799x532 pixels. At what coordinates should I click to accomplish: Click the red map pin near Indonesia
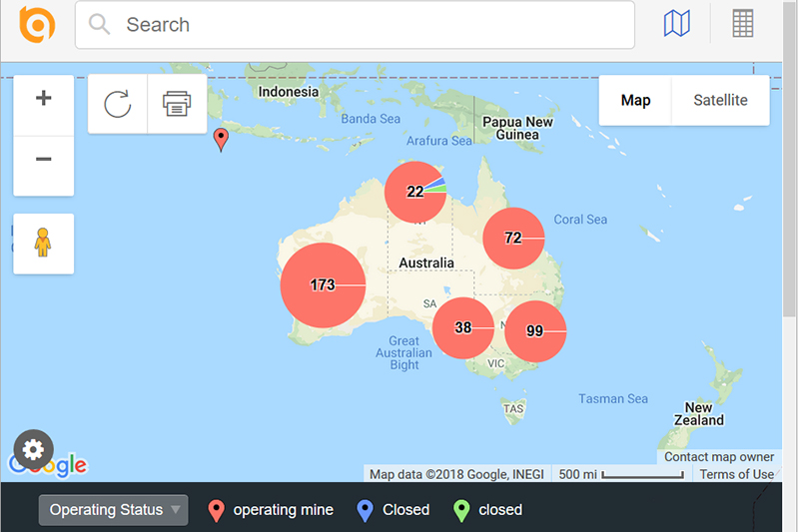pos(222,140)
